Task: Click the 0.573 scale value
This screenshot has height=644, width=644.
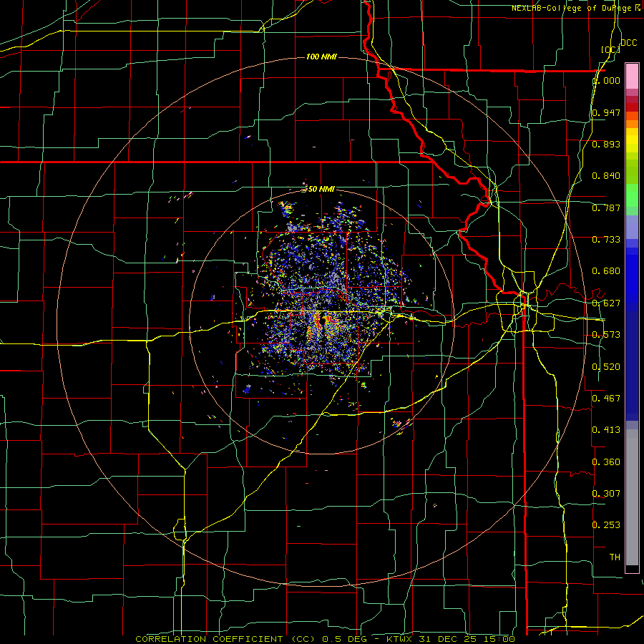Action: pyautogui.click(x=606, y=335)
